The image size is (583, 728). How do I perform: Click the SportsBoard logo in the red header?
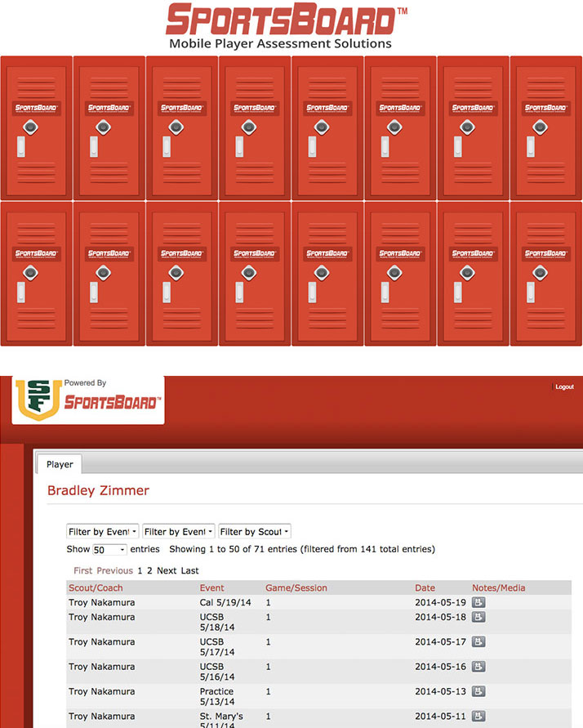coord(112,402)
